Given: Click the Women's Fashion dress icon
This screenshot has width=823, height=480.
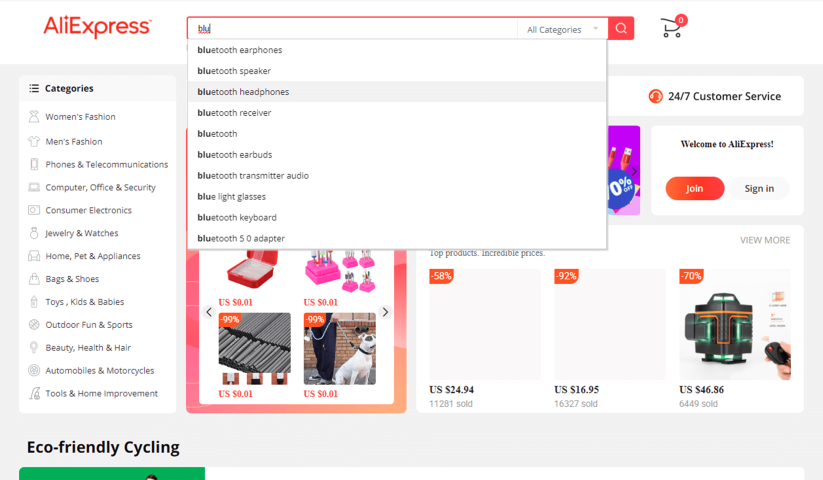Looking at the screenshot, I should pyautogui.click(x=34, y=116).
